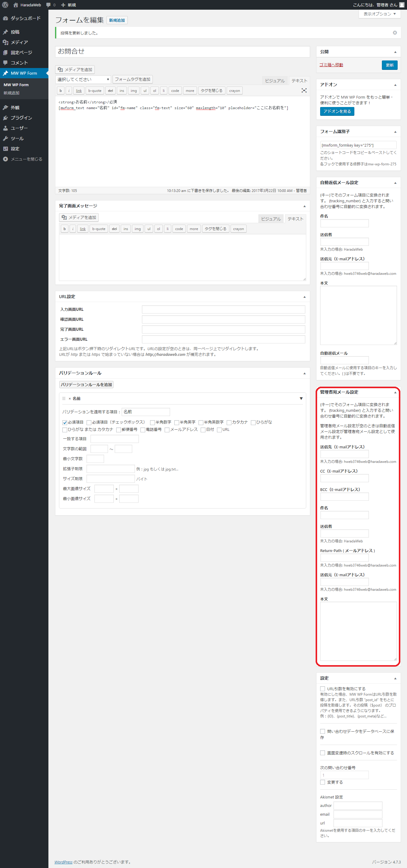Expand the 表示オプション screen options
Viewport: 407px width, 868px height.
point(379,14)
